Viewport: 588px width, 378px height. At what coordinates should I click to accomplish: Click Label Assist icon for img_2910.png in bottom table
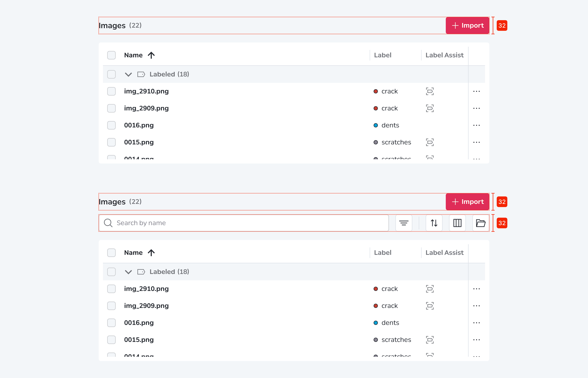click(x=430, y=289)
